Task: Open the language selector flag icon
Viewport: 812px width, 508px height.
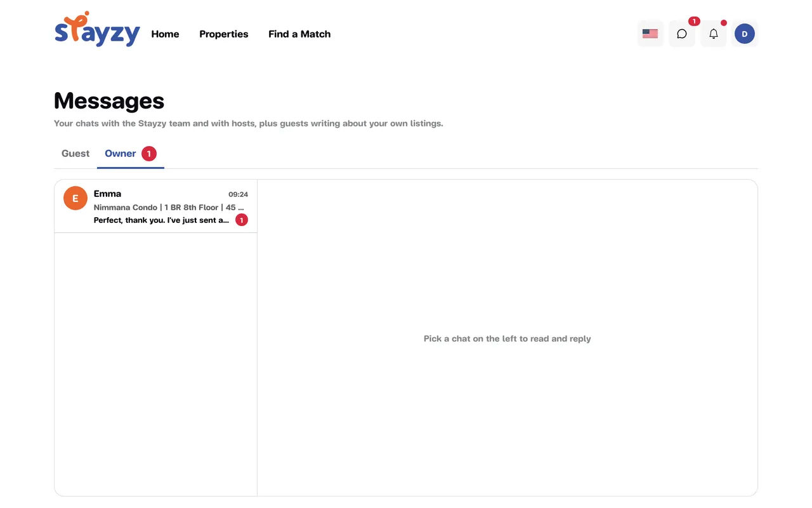Action: tap(650, 34)
